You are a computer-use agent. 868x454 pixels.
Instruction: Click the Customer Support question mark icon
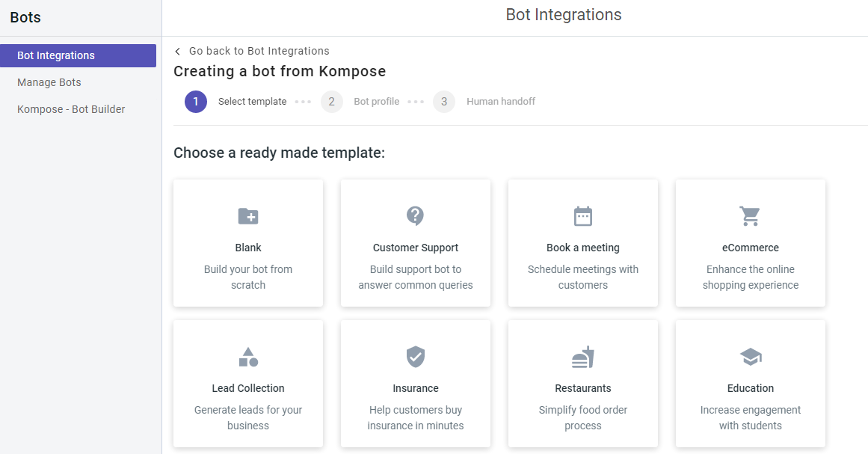click(x=416, y=216)
